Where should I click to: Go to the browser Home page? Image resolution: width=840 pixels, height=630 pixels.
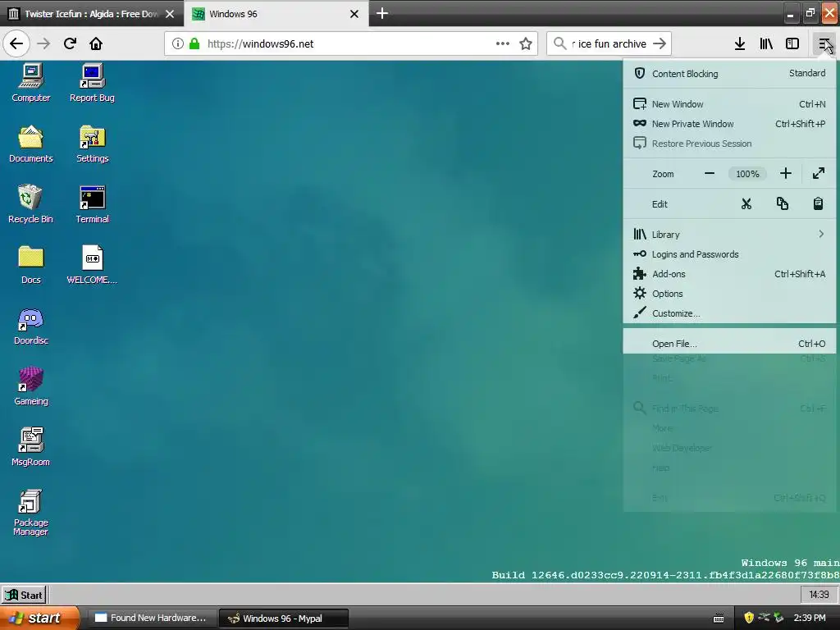[96, 43]
